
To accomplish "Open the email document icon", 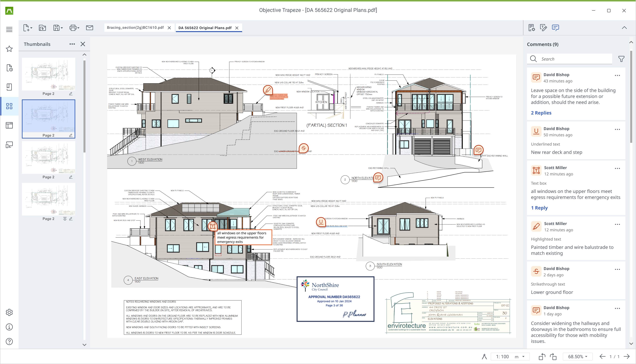I will click(89, 28).
